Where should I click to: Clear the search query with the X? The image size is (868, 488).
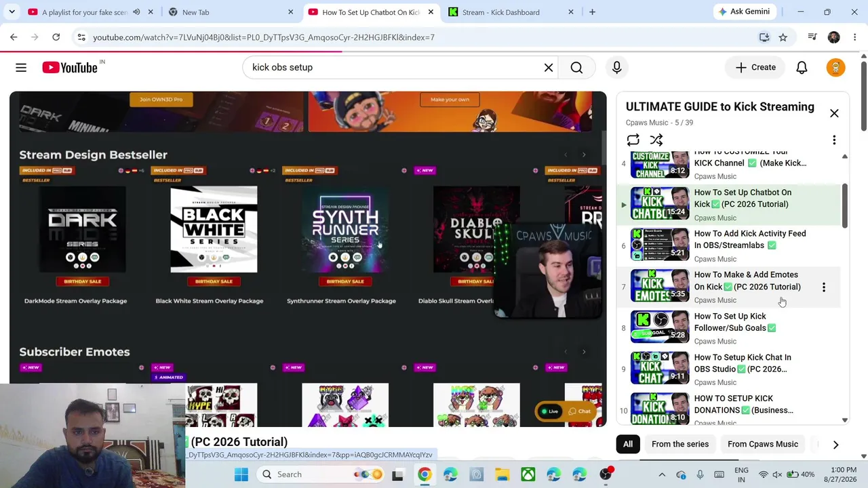click(549, 67)
